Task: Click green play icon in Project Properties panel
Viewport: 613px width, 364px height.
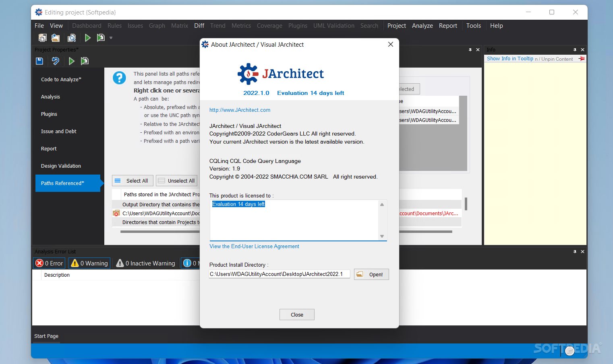Action: 71,61
